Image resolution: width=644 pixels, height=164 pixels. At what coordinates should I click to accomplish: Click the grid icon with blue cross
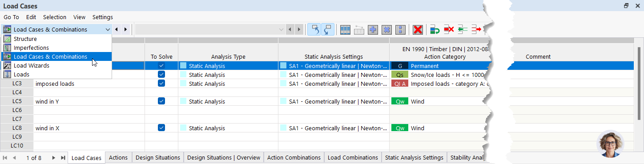pyautogui.click(x=386, y=30)
